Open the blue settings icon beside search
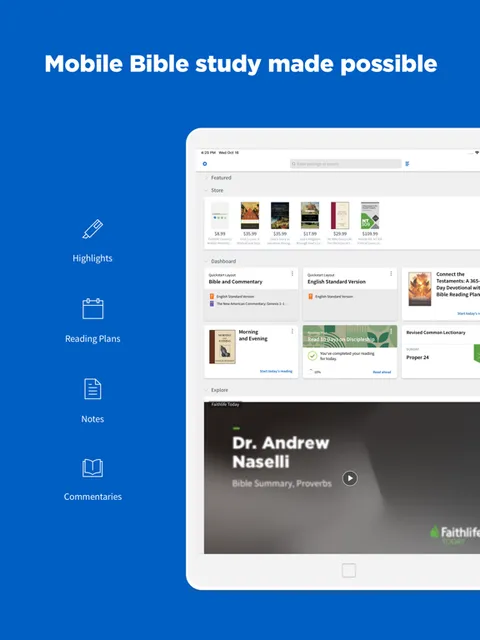The image size is (480, 640). tap(205, 164)
